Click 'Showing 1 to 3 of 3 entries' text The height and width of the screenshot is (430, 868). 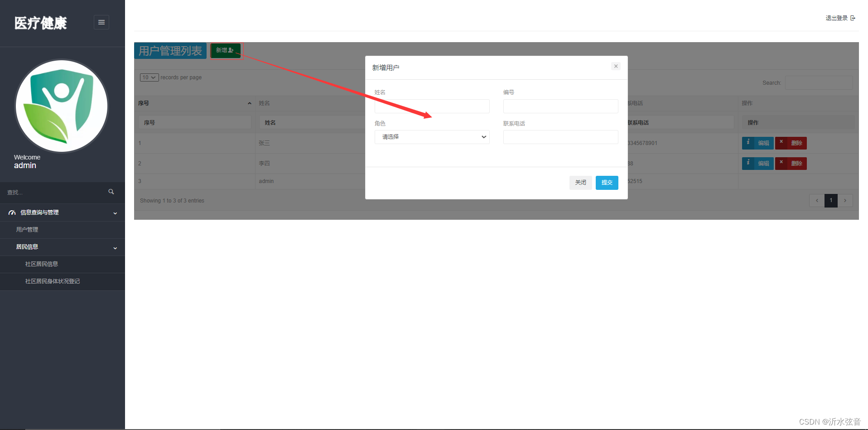point(172,201)
